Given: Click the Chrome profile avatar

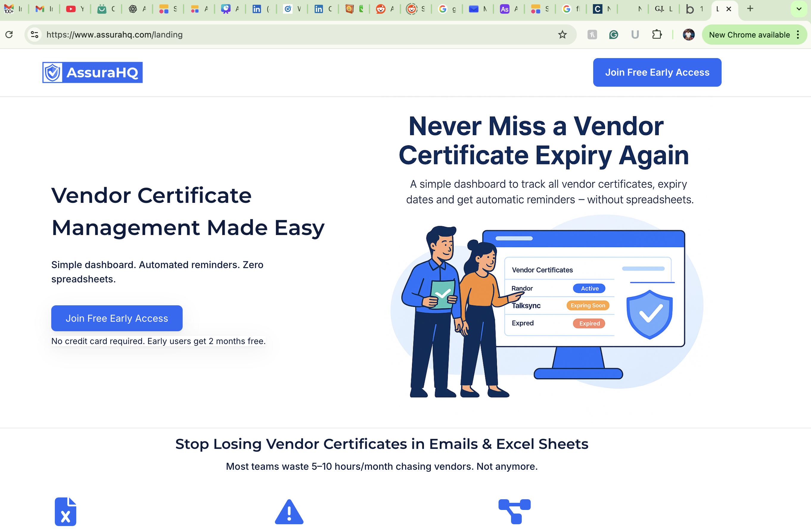Looking at the screenshot, I should [689, 34].
